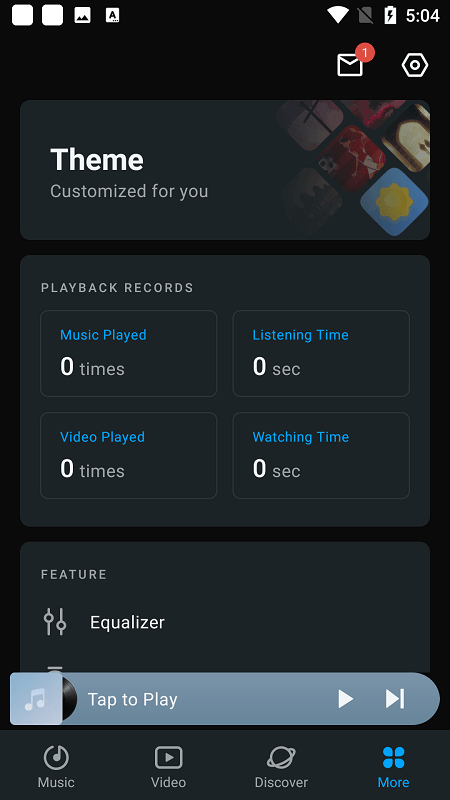Switch to the Video tab
Viewport: 450px width, 800px height.
(x=168, y=765)
